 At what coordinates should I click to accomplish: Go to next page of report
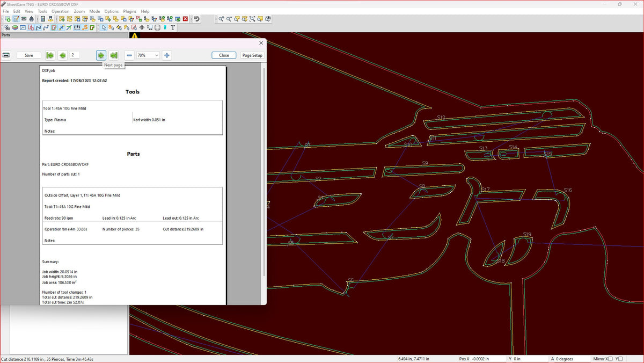[101, 55]
